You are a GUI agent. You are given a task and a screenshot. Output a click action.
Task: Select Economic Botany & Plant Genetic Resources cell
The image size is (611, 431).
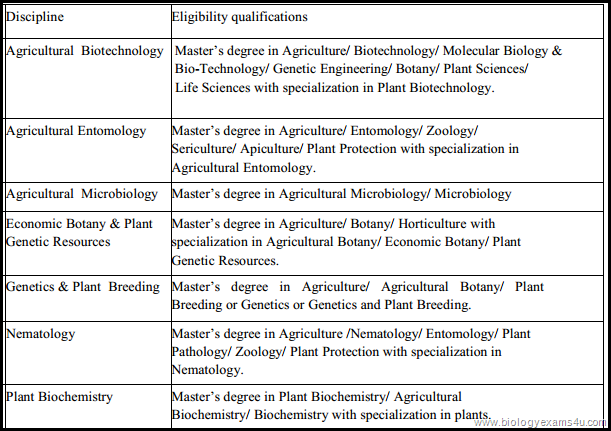click(x=79, y=233)
